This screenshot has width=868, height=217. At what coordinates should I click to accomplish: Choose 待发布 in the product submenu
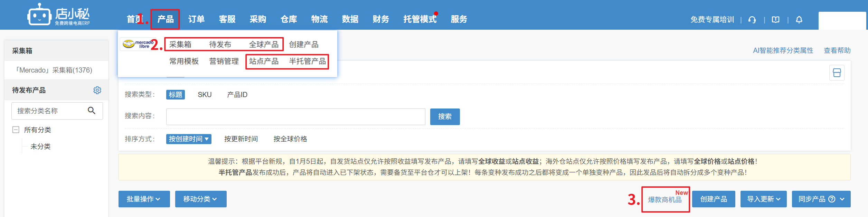pos(220,45)
